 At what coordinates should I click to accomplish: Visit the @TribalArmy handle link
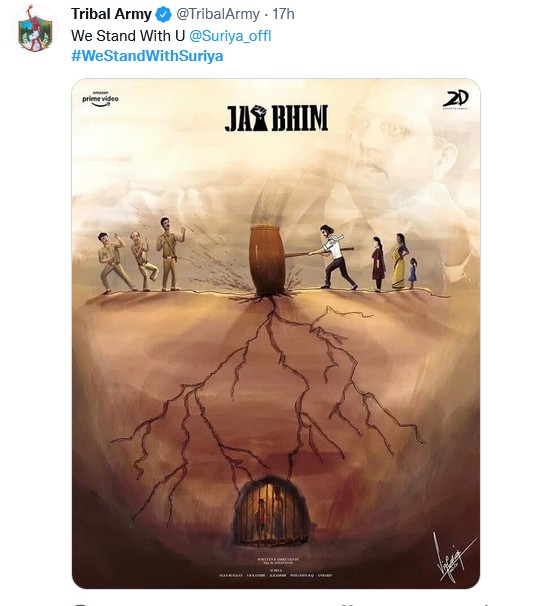218,14
